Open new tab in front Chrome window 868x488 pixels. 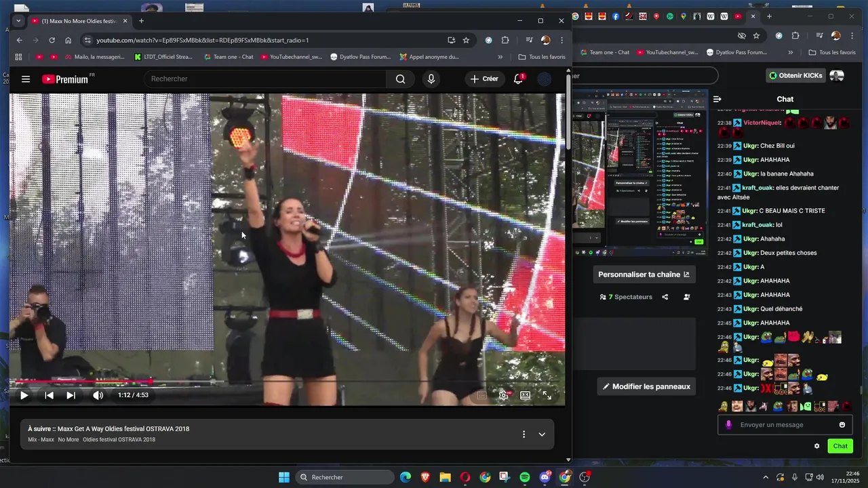click(x=141, y=21)
